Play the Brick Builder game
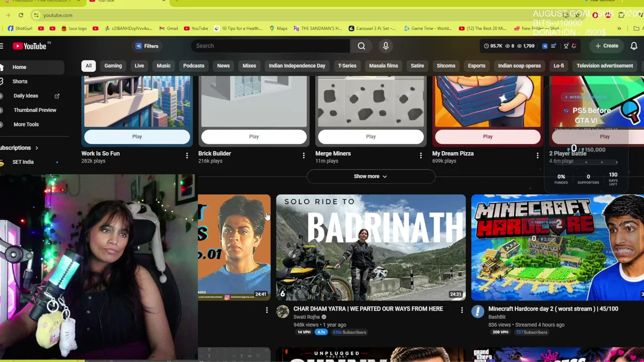Screen dimensions: 644x362 pos(254,137)
